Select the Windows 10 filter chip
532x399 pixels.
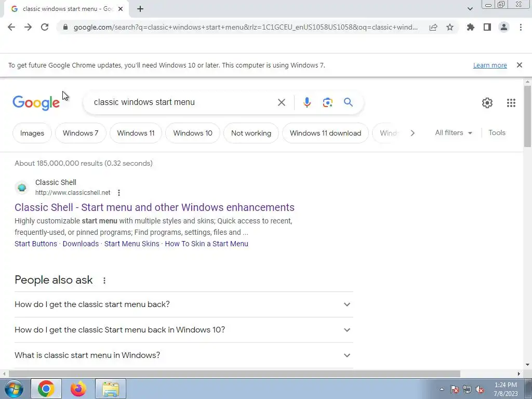pos(193,133)
